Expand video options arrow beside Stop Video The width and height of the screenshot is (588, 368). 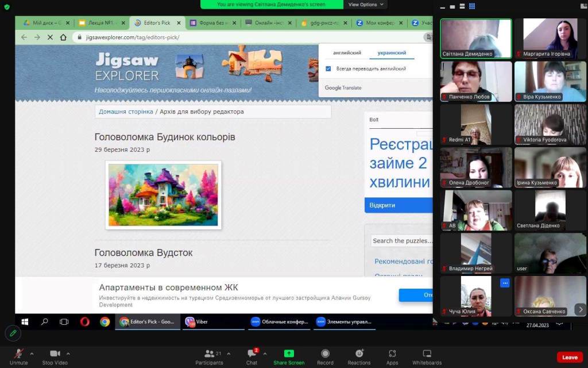[x=68, y=354]
